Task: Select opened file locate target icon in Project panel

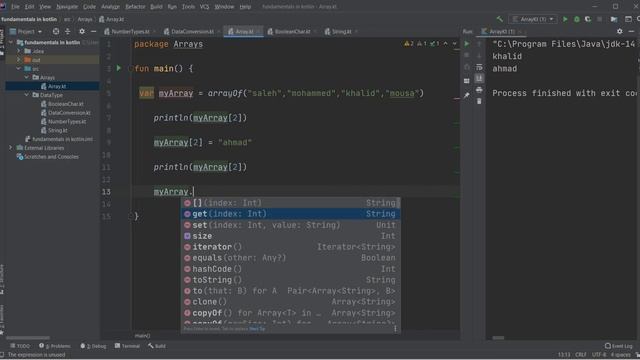Action: 56,31
